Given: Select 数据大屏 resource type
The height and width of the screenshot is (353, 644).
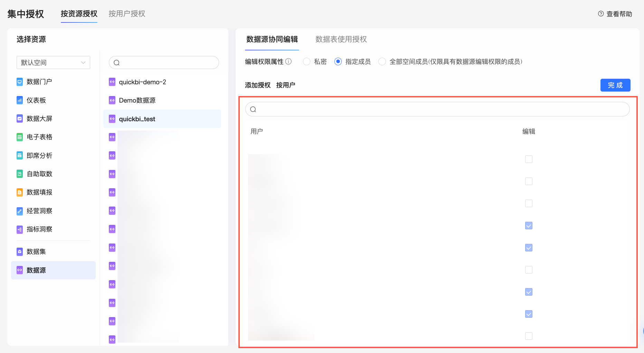Looking at the screenshot, I should click(53, 118).
